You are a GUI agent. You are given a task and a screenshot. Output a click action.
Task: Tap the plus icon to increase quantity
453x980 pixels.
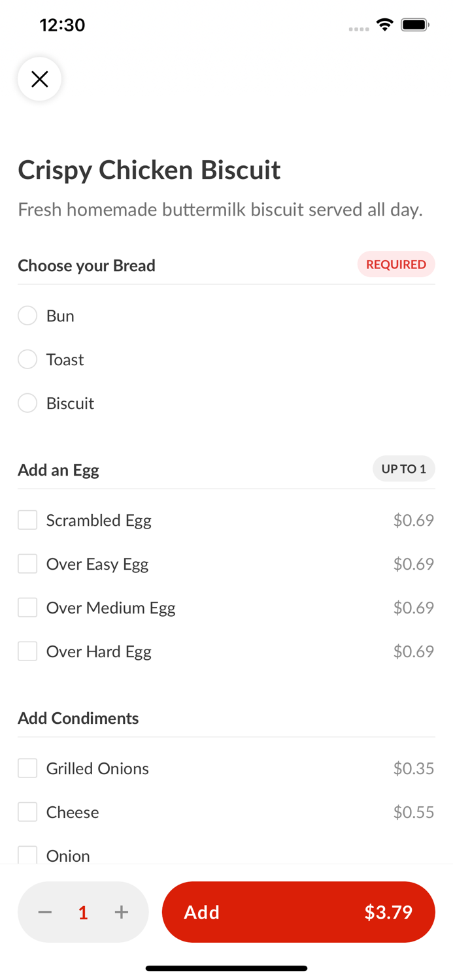[122, 912]
